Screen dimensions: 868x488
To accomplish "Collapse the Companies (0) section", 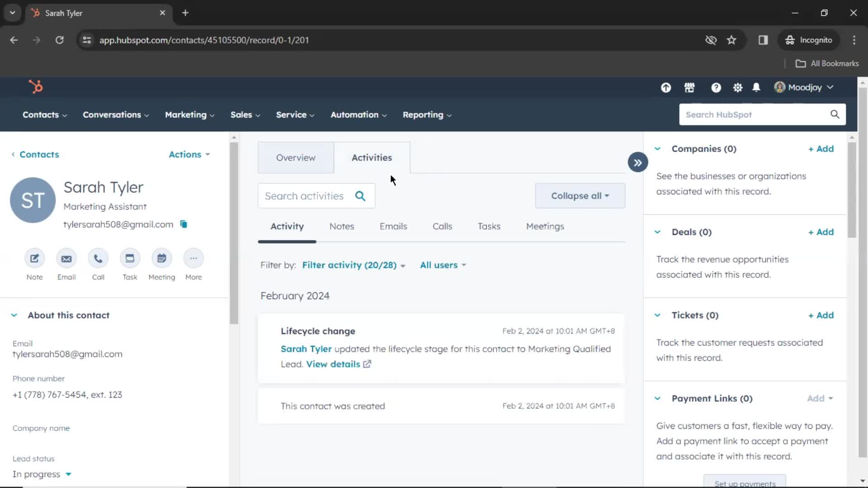I will [657, 149].
